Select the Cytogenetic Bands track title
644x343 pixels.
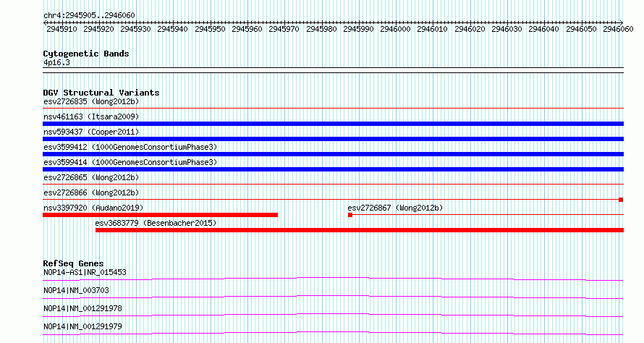pos(86,54)
